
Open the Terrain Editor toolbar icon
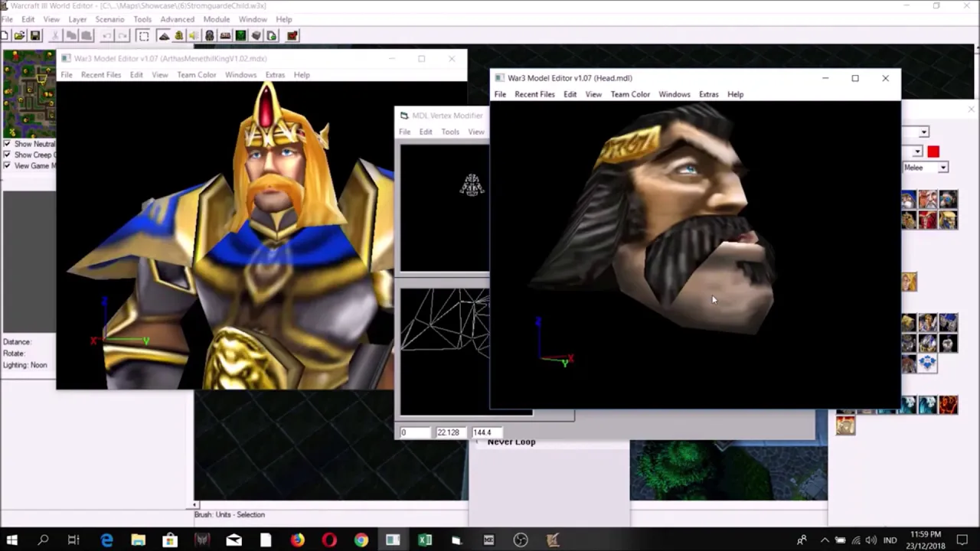click(x=164, y=35)
